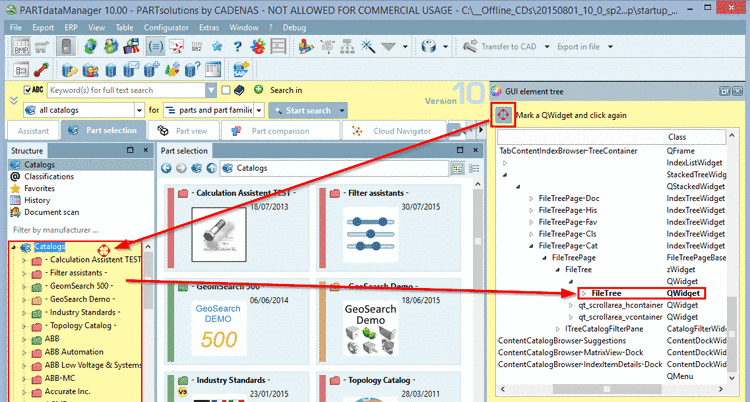
Task: Open the Export in file dropdown arrow
Action: [x=610, y=46]
